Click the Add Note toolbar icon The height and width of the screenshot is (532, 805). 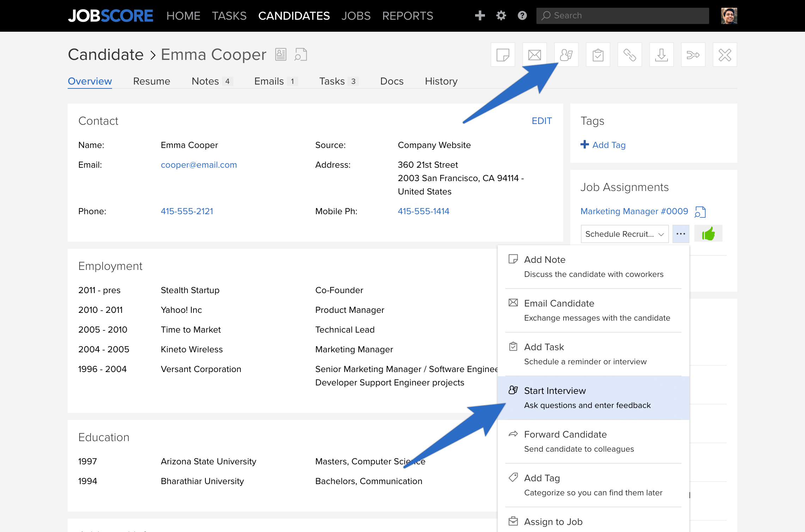[x=503, y=55]
